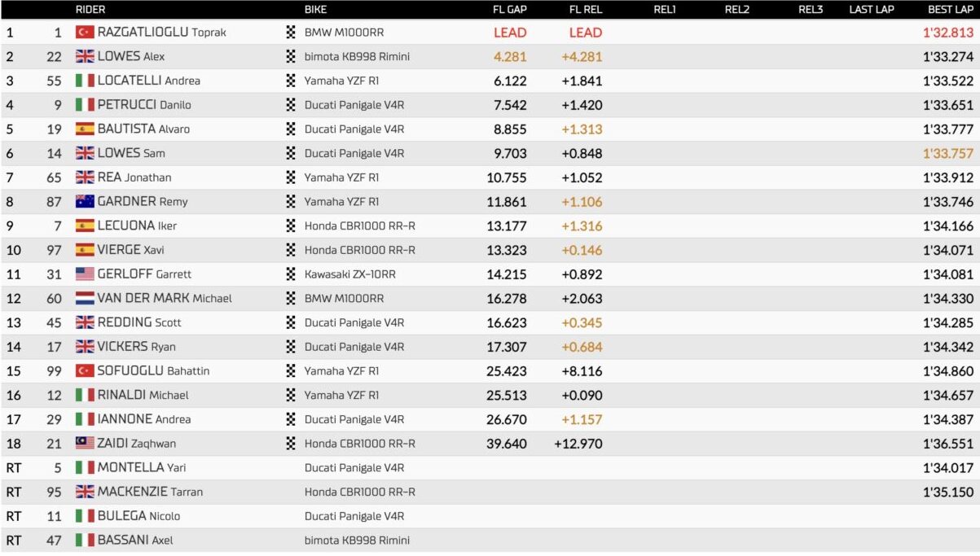Click the Italian flag next to LOCATELLI Andrea
The width and height of the screenshot is (980, 556).
tap(85, 81)
